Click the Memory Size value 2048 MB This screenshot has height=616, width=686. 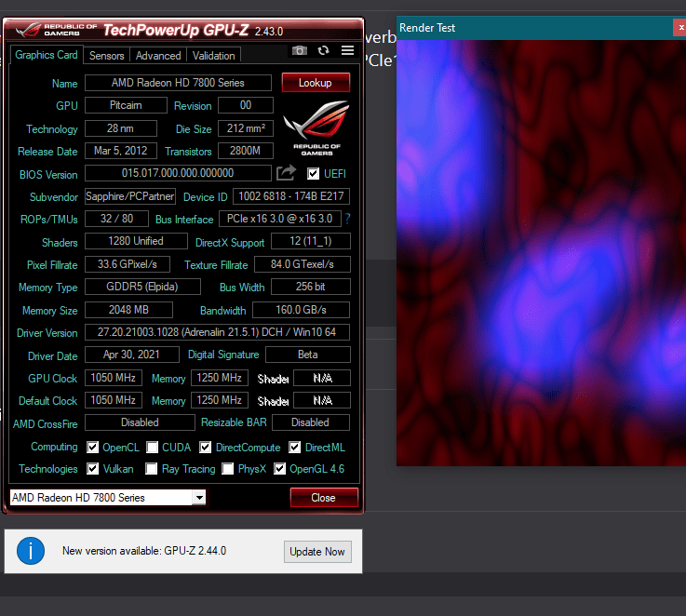point(128,310)
